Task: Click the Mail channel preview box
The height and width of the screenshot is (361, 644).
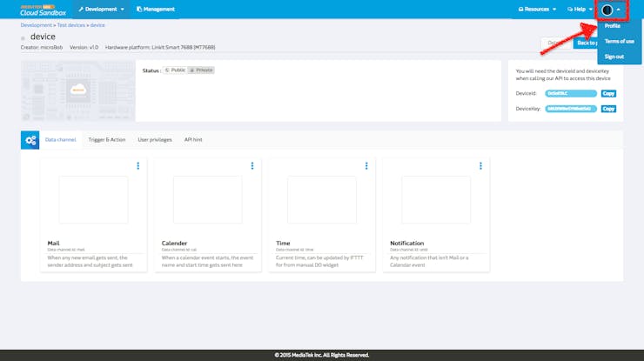Action: (x=94, y=199)
